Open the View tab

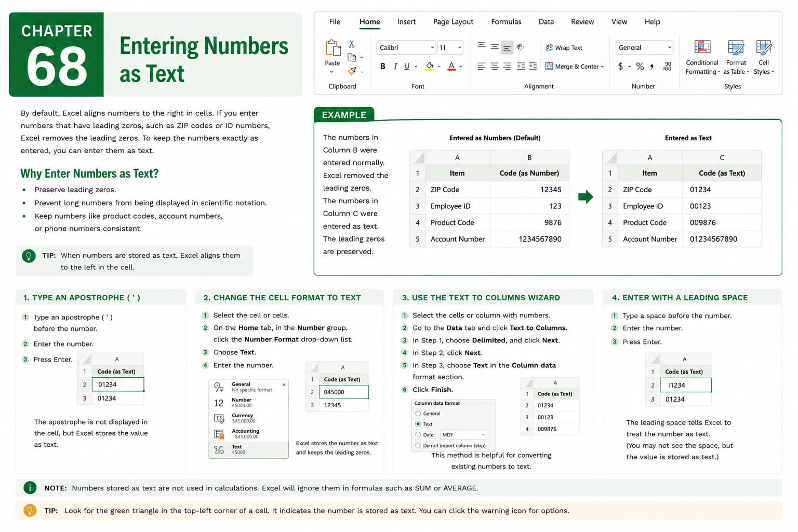(x=619, y=22)
